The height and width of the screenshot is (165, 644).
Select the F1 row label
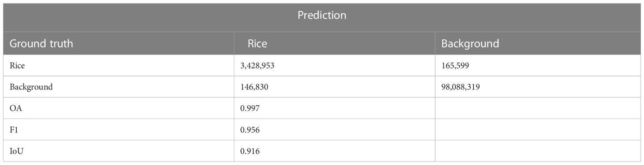(x=14, y=130)
